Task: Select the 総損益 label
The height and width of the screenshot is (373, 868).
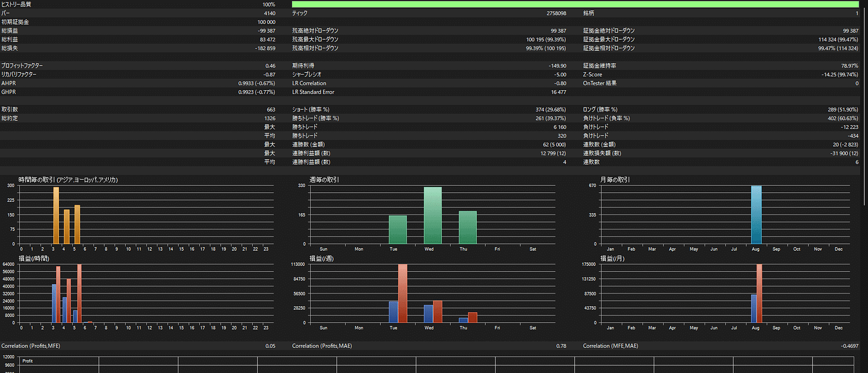Action: click(10, 30)
